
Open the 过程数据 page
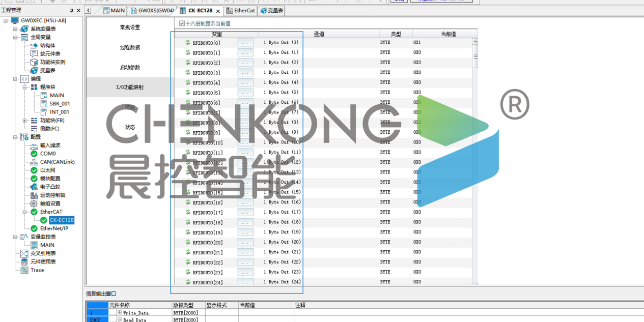pyautogui.click(x=130, y=47)
